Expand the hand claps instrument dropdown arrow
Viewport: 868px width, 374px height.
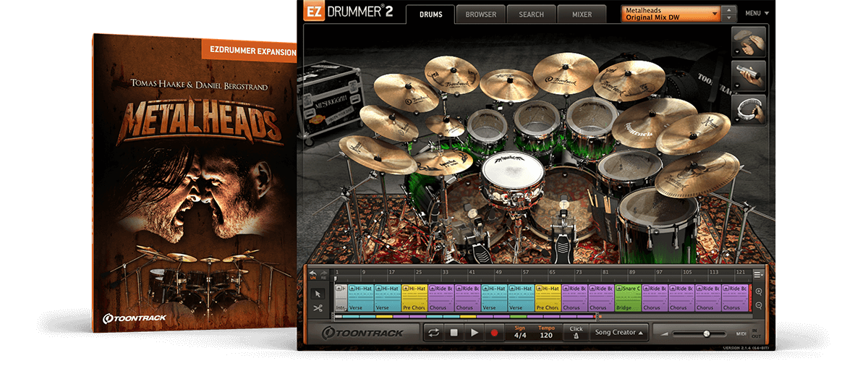[738, 52]
